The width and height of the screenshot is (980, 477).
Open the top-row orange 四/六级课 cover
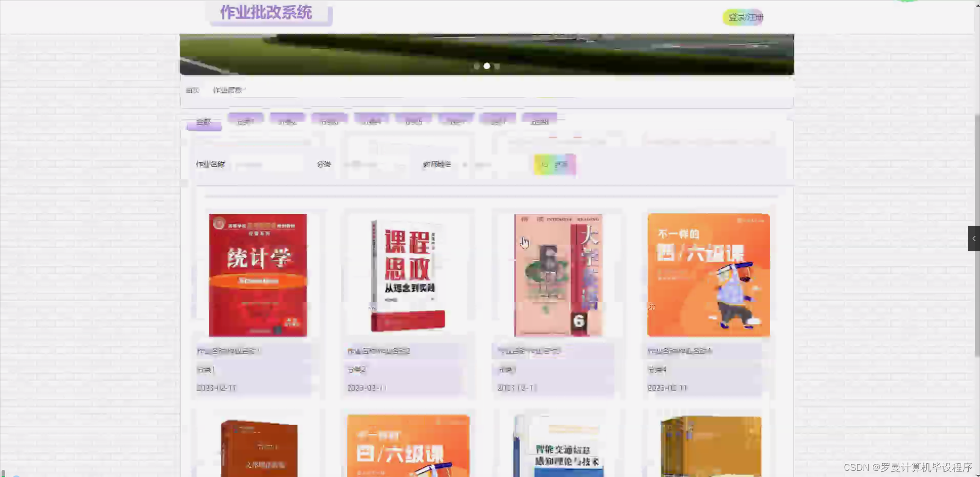[x=708, y=275]
